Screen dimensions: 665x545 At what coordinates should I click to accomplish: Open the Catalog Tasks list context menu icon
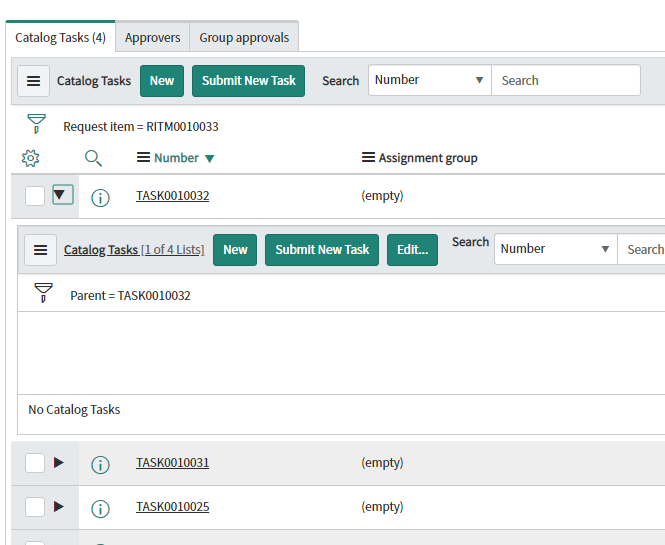click(x=34, y=81)
